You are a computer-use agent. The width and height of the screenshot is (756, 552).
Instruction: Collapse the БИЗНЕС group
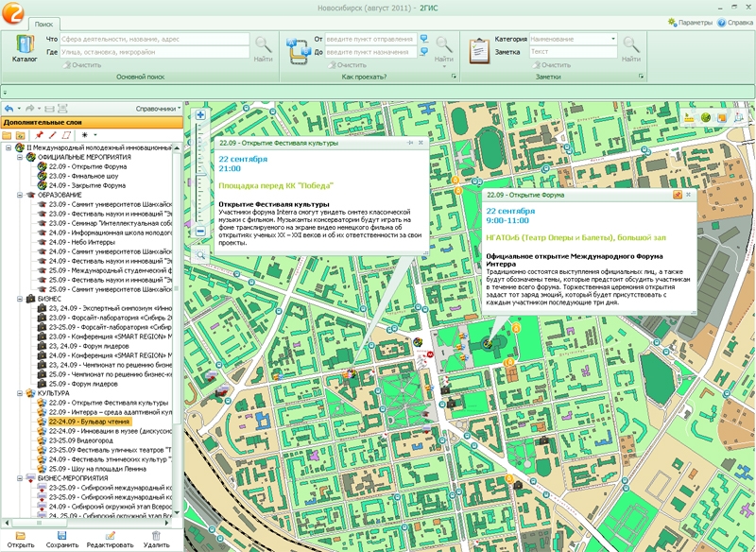[20, 299]
